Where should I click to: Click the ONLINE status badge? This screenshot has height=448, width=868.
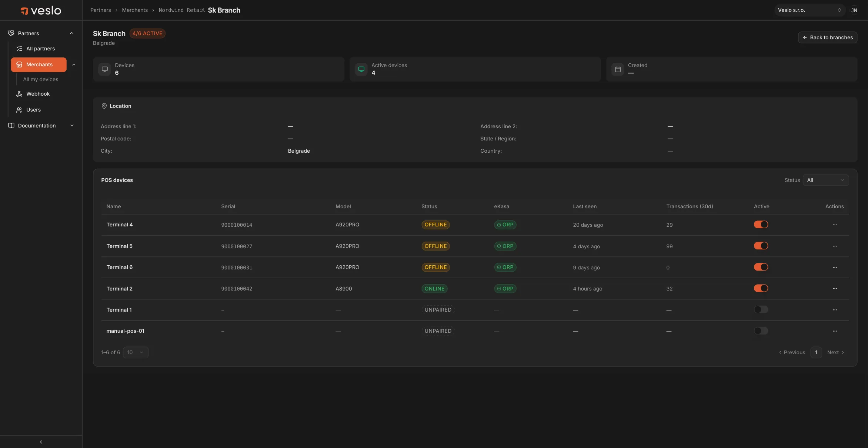click(434, 289)
